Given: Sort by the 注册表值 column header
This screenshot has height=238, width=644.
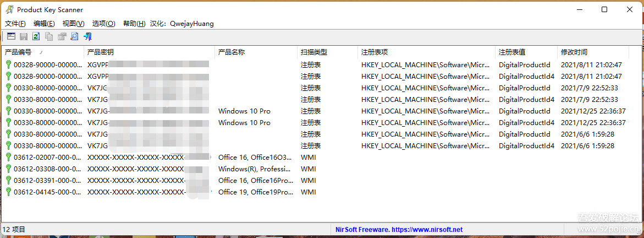Looking at the screenshot, I should click(526, 52).
